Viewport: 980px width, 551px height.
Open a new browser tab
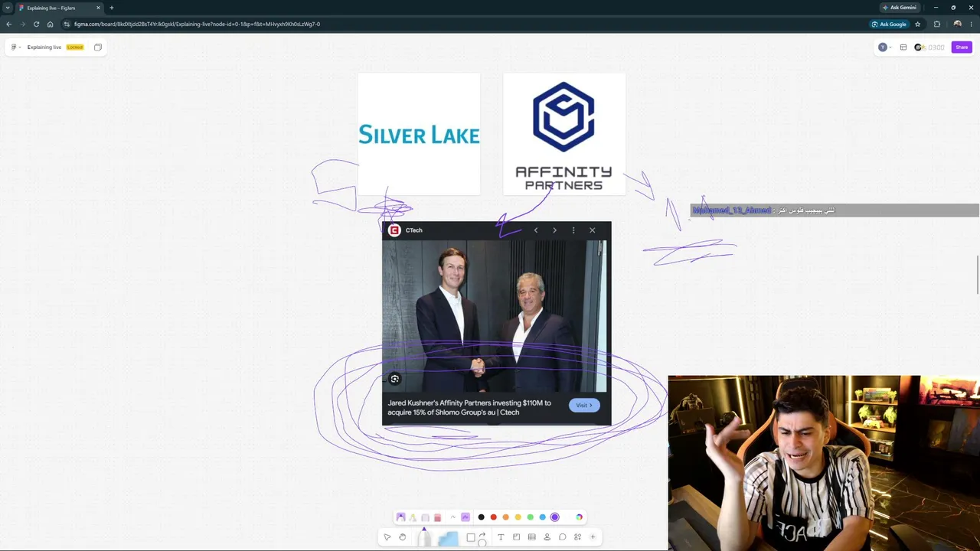112,8
